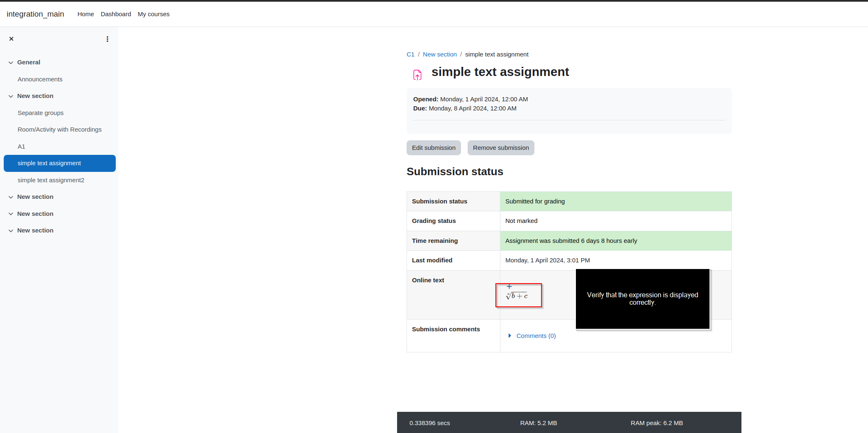The height and width of the screenshot is (433, 868).
Task: Open Room/Activity with Recordings item
Action: (59, 130)
